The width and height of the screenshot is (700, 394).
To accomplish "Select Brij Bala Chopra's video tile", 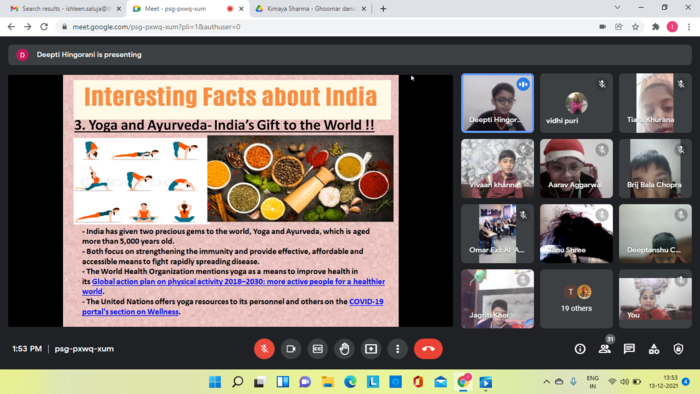I will pyautogui.click(x=655, y=168).
